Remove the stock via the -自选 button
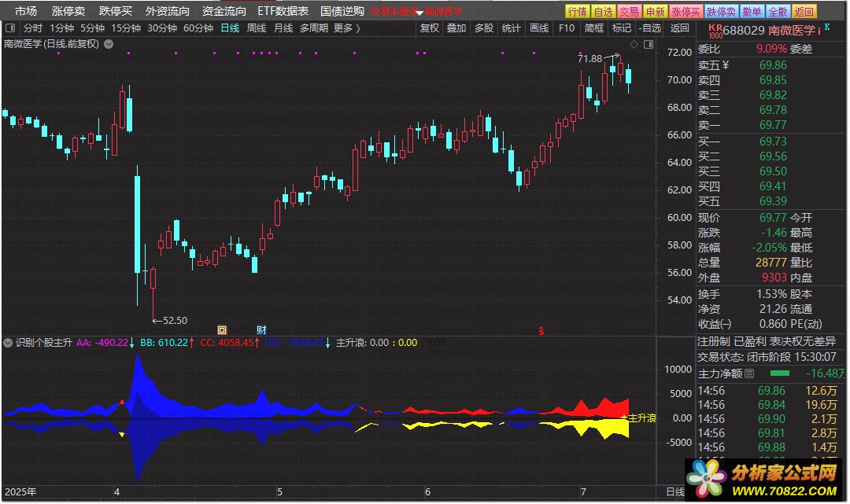 click(x=650, y=28)
